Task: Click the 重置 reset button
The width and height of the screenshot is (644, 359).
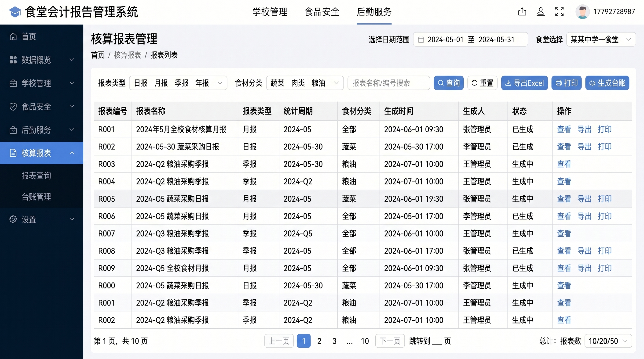Action: [482, 83]
